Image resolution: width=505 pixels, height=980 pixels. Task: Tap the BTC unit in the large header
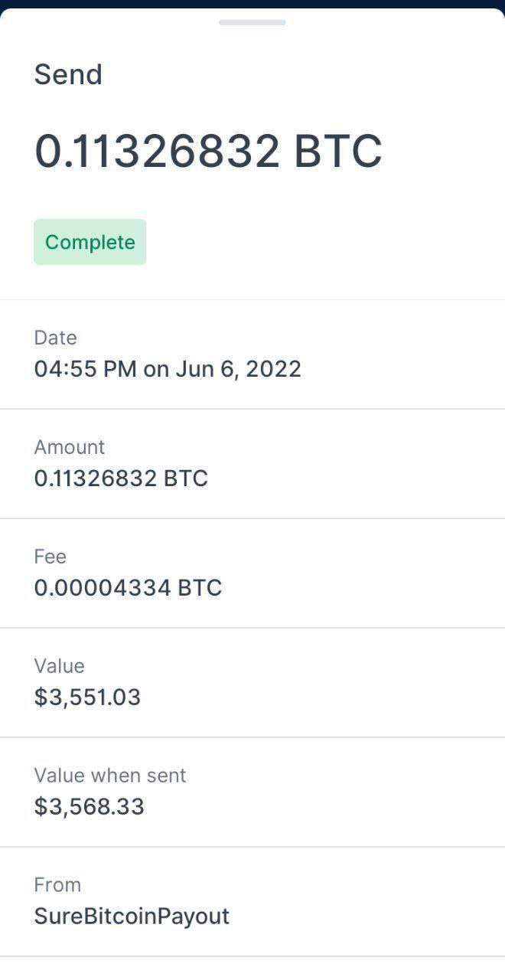337,152
